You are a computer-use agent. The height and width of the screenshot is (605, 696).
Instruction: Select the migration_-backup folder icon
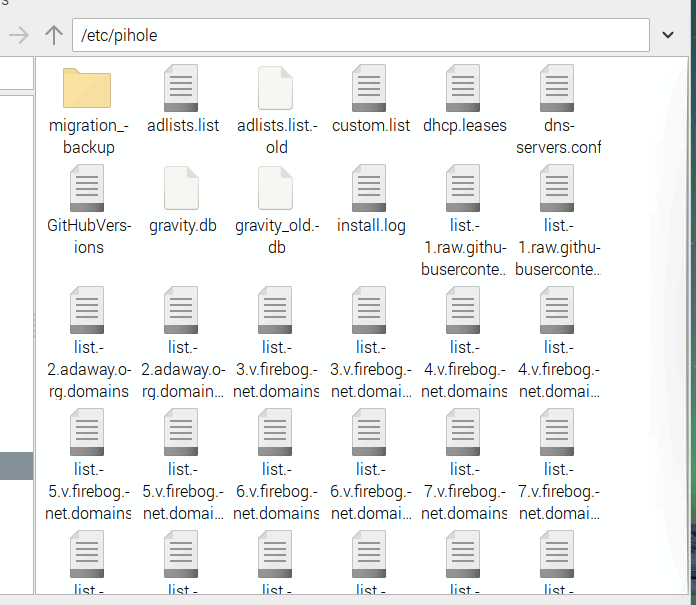tap(87, 88)
